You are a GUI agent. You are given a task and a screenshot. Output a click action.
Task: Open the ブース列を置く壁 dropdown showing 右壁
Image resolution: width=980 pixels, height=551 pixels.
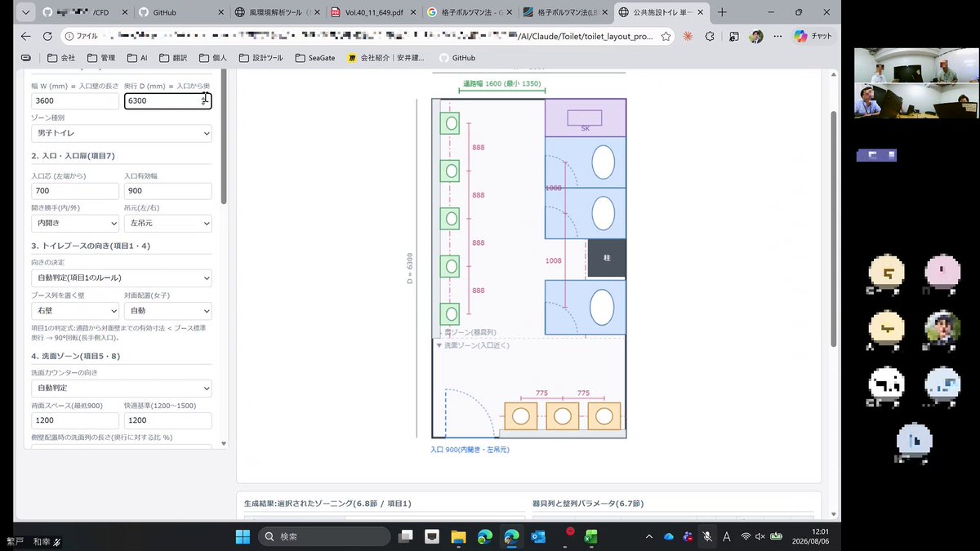[74, 310]
